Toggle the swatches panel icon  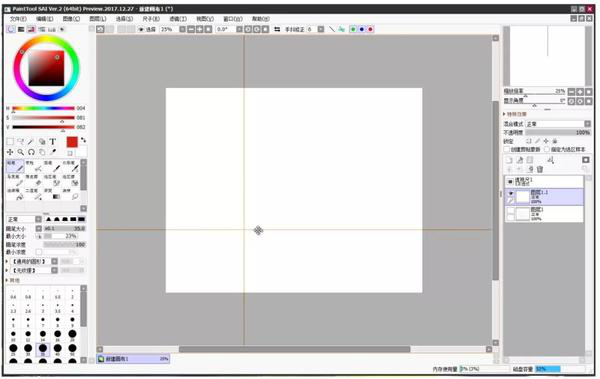[x=52, y=29]
